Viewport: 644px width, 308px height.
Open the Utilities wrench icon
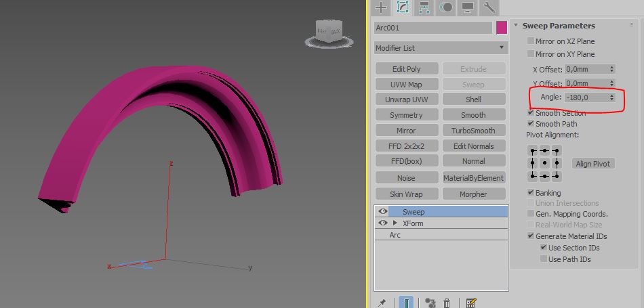pos(488,7)
